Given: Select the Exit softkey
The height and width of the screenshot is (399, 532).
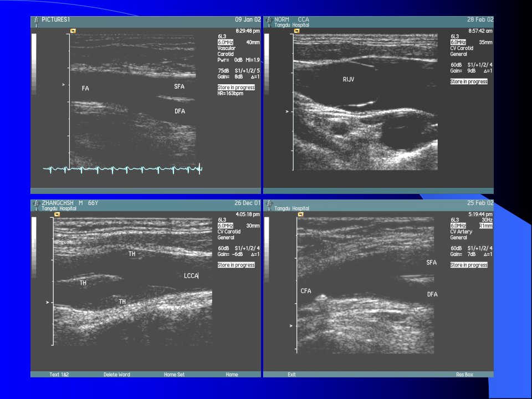Looking at the screenshot, I should (x=292, y=375).
